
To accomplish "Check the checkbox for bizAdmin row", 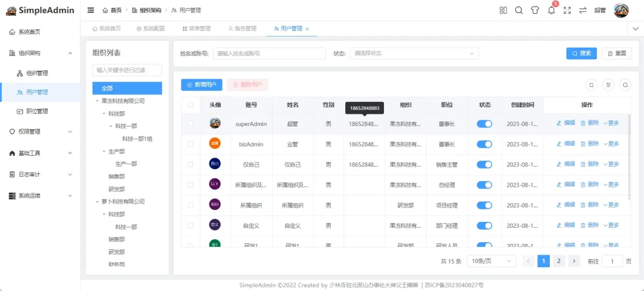I will (x=191, y=144).
